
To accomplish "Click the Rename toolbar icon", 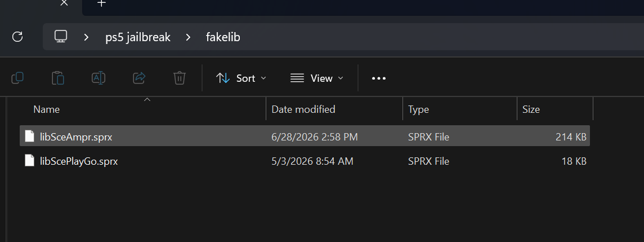I will 99,78.
